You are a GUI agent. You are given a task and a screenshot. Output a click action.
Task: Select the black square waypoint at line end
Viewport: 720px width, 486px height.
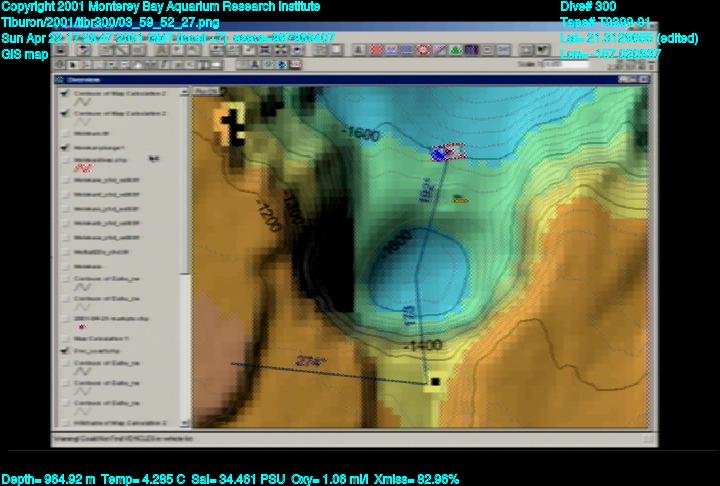click(435, 381)
